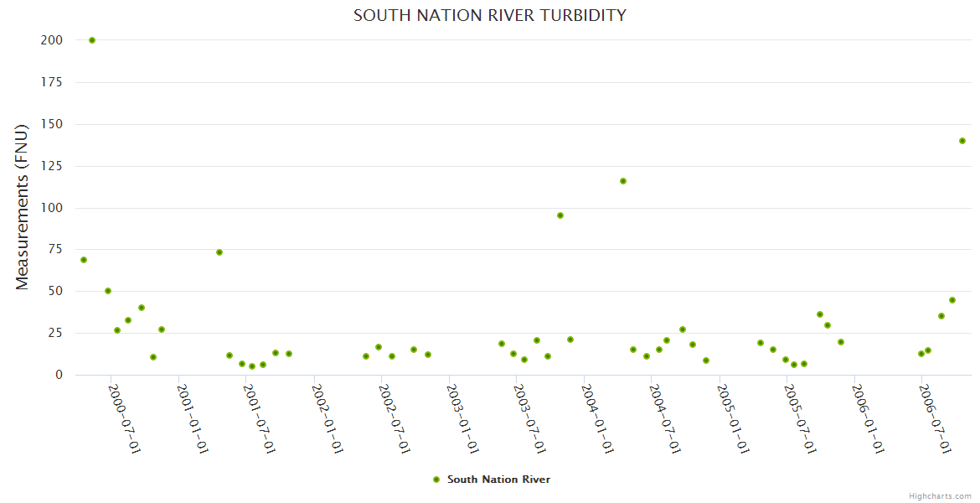Click the 95 FNU point in late 2003
This screenshot has width=980, height=503.
[560, 215]
